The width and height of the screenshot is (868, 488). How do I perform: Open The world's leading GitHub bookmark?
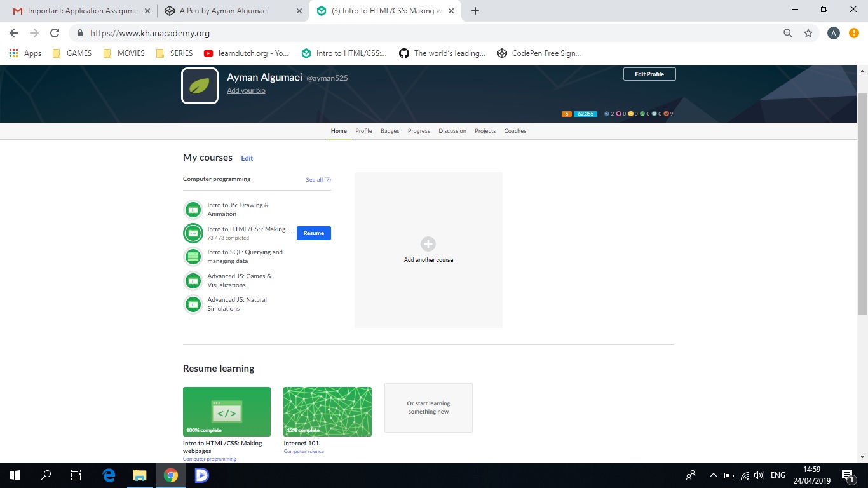[x=442, y=53]
